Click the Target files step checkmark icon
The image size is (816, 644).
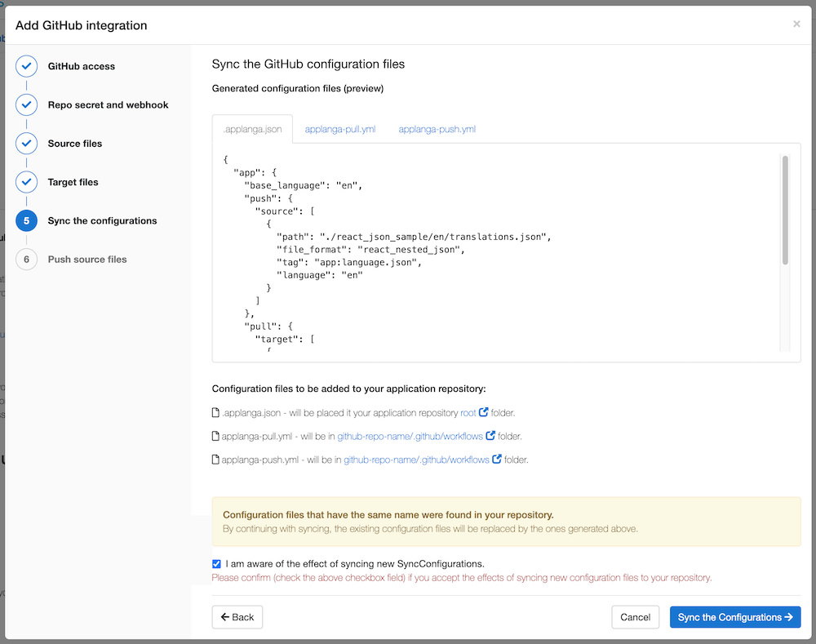click(26, 182)
